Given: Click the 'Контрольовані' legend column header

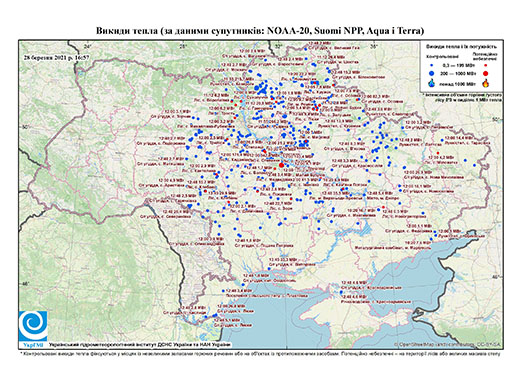Looking at the screenshot, I should pos(441,57).
